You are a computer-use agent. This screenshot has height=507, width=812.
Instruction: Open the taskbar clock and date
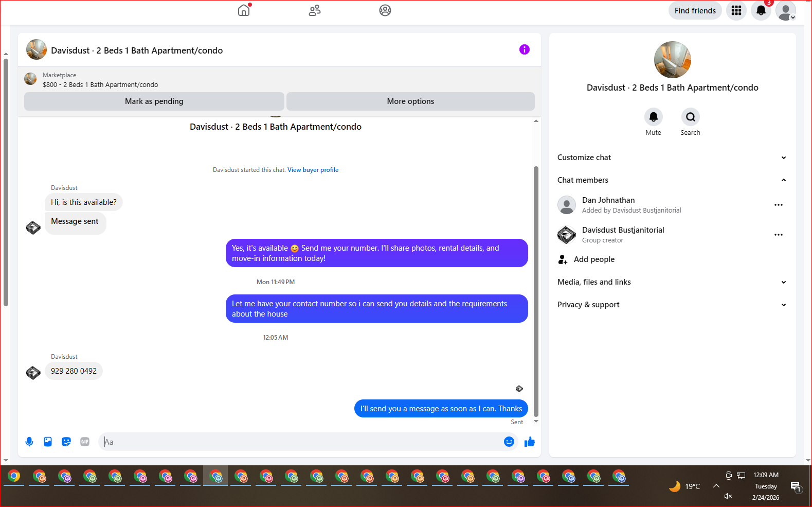coord(766,486)
